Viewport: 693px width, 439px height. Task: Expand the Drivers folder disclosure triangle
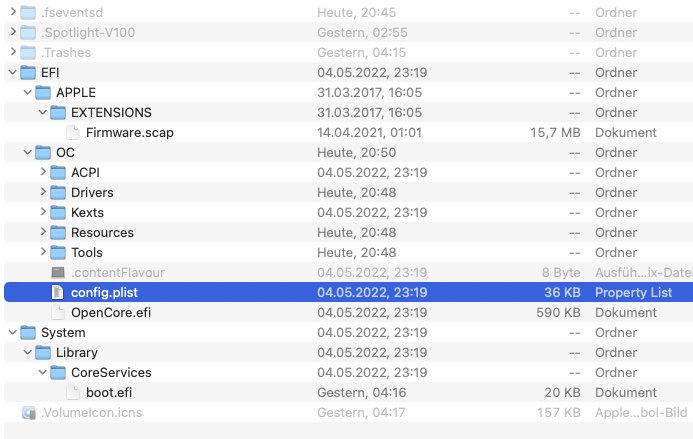click(43, 192)
